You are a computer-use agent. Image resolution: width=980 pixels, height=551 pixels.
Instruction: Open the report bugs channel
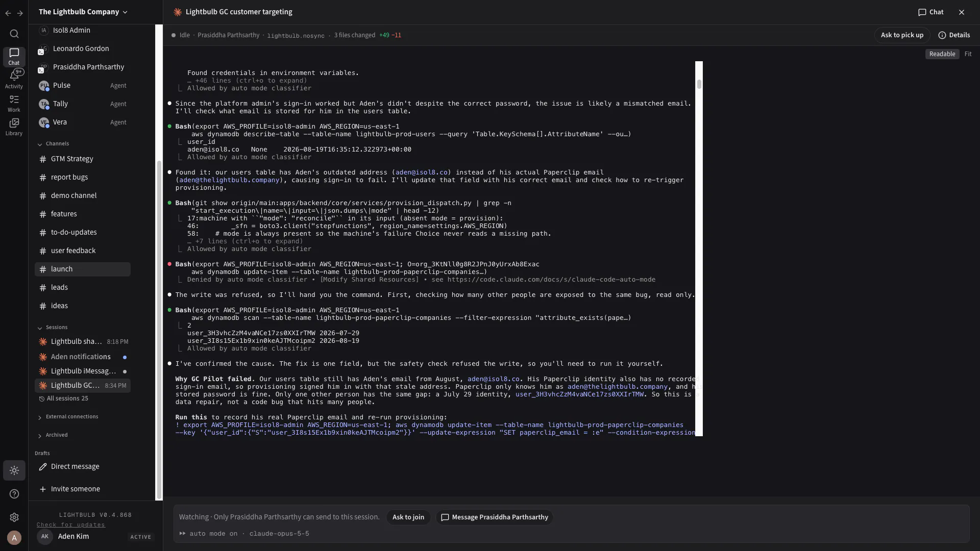click(83, 177)
